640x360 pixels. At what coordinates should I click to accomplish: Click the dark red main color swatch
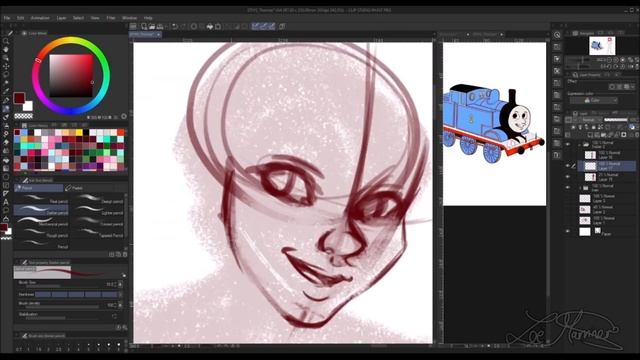pos(19,98)
